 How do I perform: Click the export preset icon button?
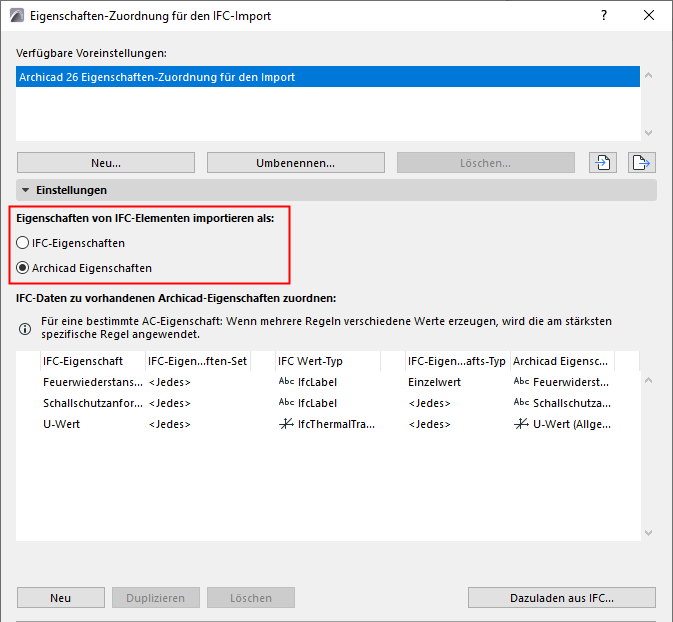point(642,163)
